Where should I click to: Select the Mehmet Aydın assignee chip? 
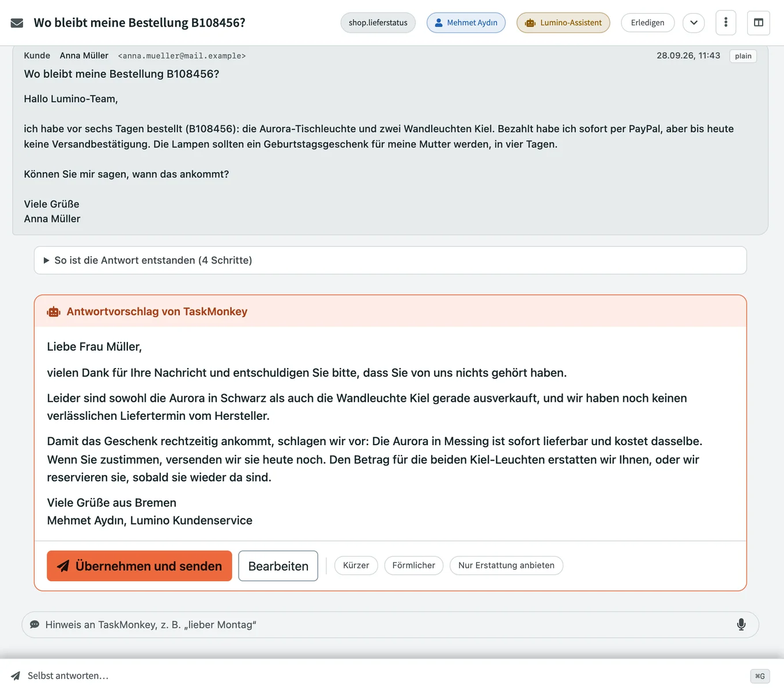pos(466,22)
